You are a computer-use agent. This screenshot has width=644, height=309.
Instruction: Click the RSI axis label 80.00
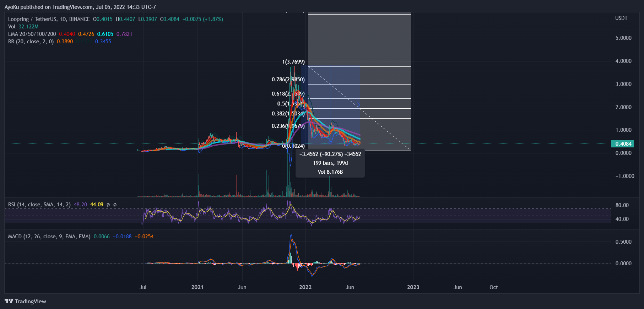pos(622,205)
